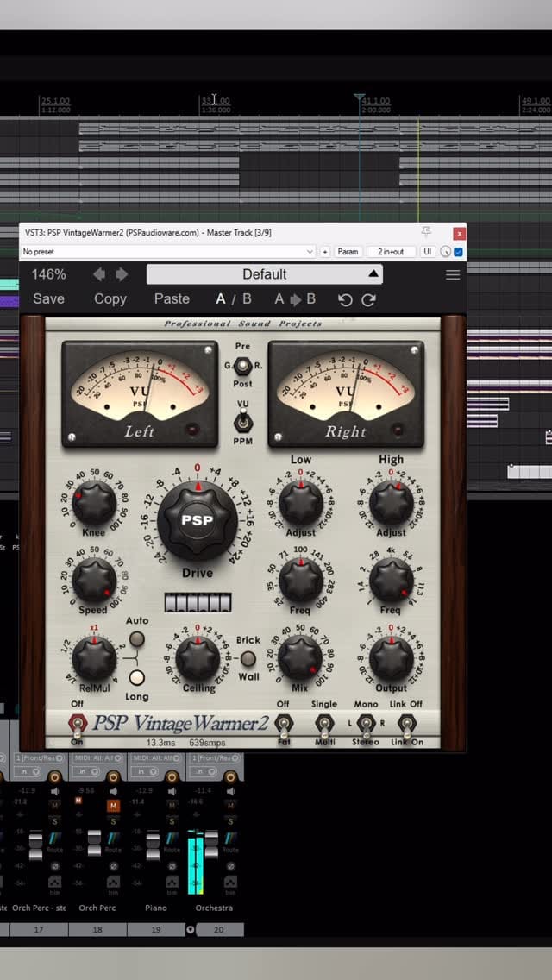Screen dimensions: 552x980
Task: Toggle the Brick Wall button
Action: click(x=248, y=659)
